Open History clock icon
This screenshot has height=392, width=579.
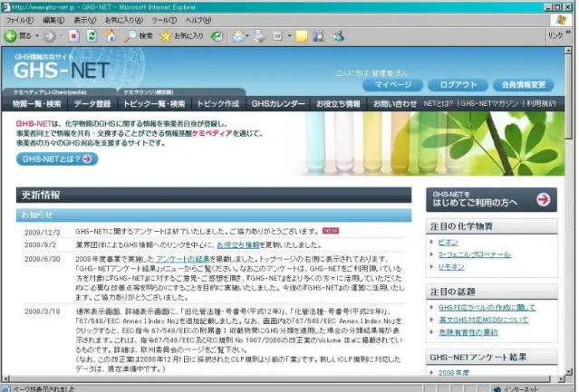click(x=217, y=36)
